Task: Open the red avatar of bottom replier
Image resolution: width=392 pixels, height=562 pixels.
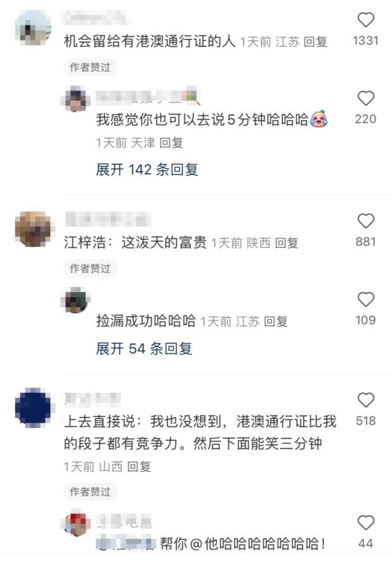Action: point(75,523)
